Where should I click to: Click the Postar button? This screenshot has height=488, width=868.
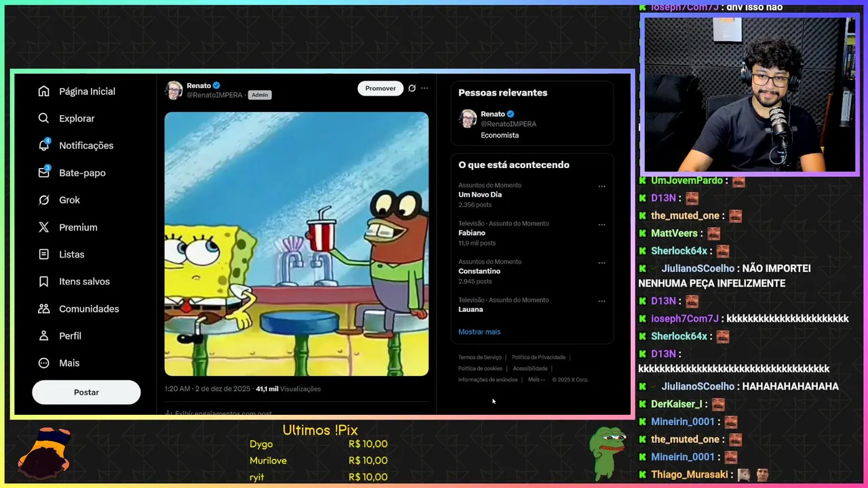tap(86, 392)
